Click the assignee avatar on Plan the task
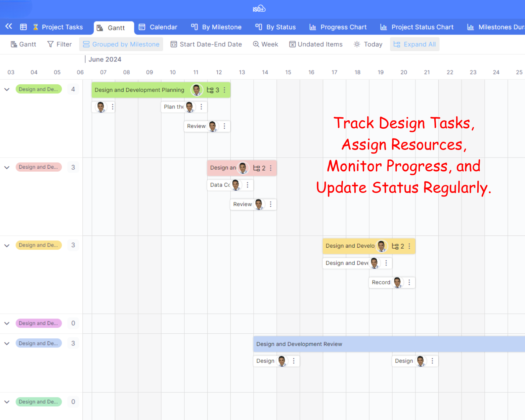The height and width of the screenshot is (420, 525). (x=189, y=107)
